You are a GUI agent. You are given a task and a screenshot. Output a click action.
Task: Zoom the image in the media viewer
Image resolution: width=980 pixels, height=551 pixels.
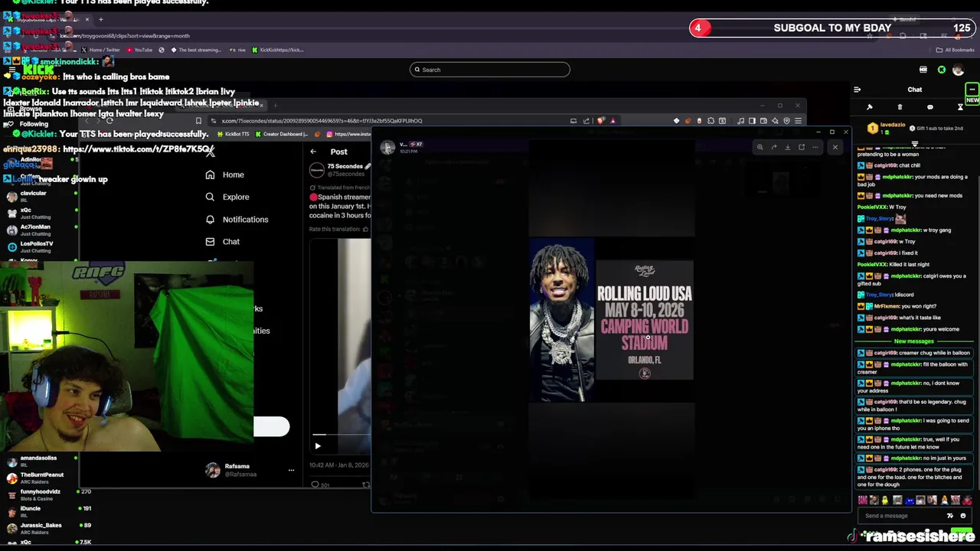(759, 147)
